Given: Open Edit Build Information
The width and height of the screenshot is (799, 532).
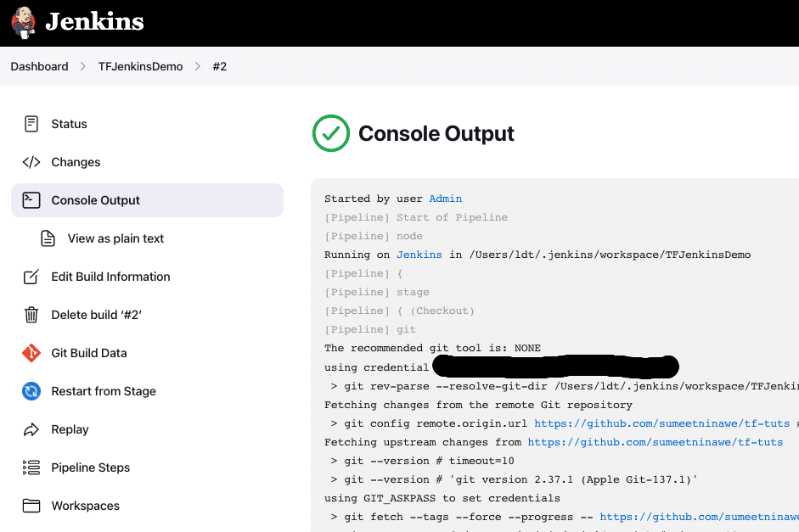Looking at the screenshot, I should pos(110,277).
